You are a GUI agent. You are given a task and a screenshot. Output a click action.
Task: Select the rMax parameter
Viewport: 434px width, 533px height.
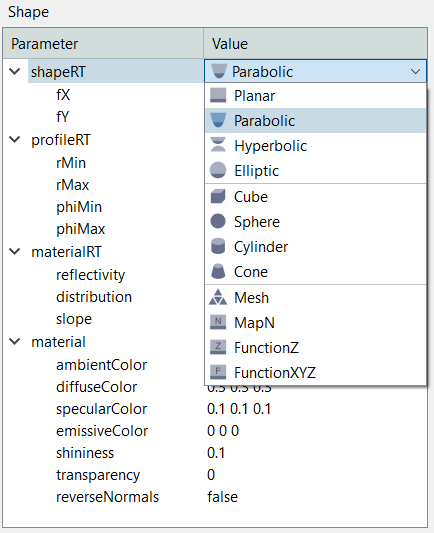tap(72, 185)
